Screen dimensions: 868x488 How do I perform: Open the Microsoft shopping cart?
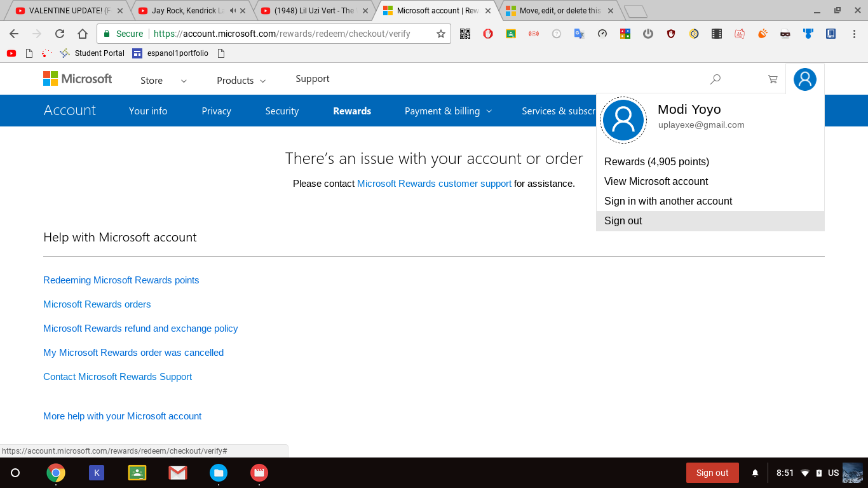pos(773,79)
